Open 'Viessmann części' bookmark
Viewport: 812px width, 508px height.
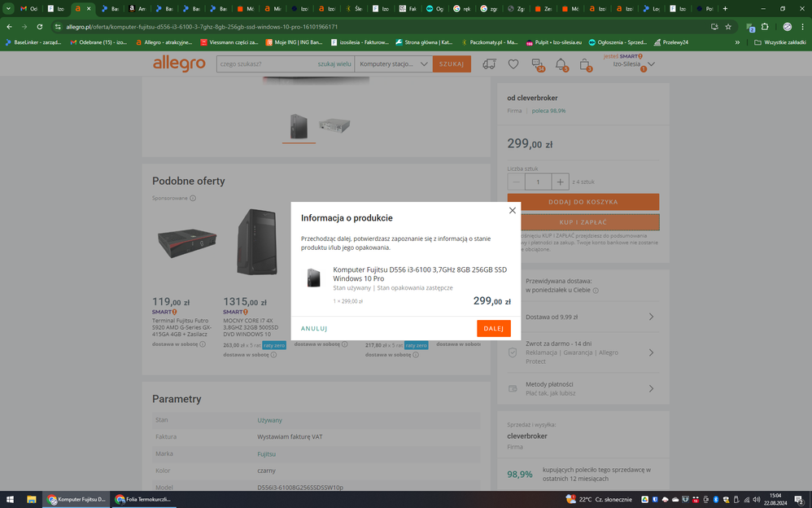point(229,42)
